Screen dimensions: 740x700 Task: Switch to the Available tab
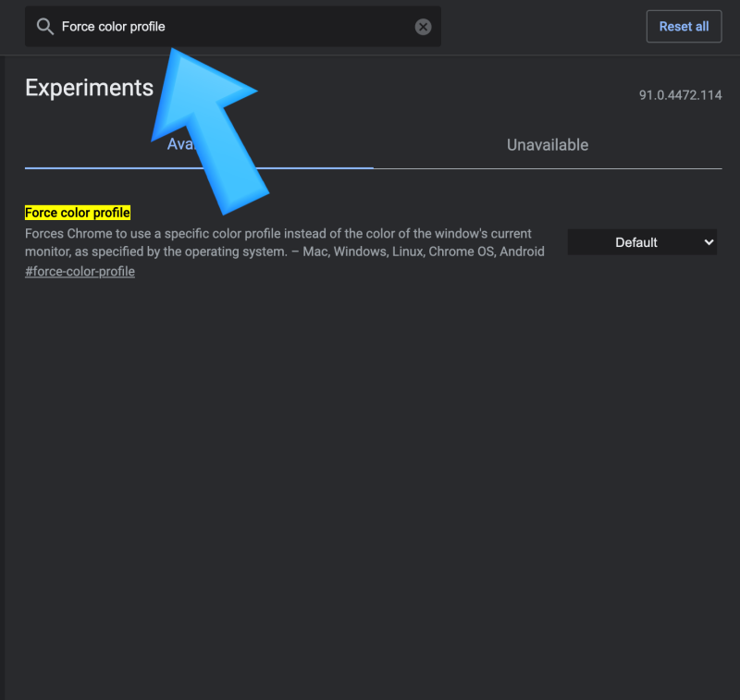point(199,144)
